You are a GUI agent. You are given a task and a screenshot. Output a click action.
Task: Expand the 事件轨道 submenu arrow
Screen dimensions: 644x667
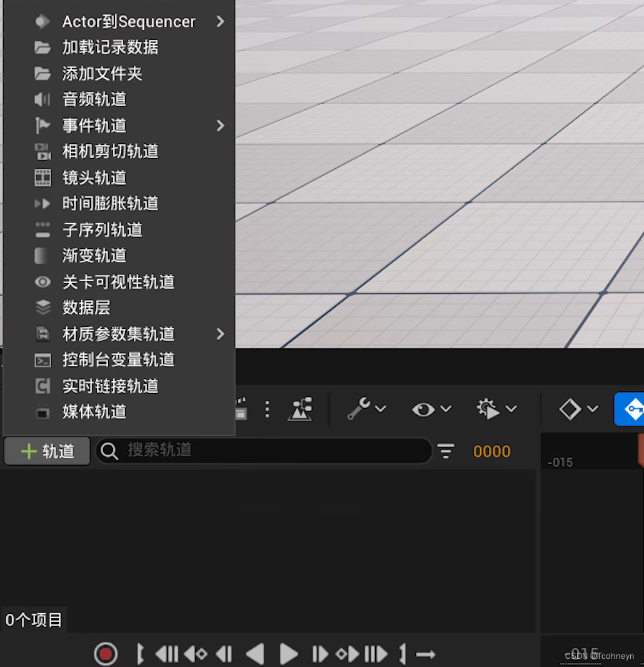pyautogui.click(x=219, y=126)
